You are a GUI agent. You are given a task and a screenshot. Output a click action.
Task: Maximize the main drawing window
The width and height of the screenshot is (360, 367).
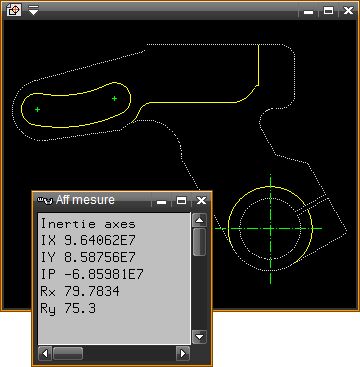pos(328,10)
